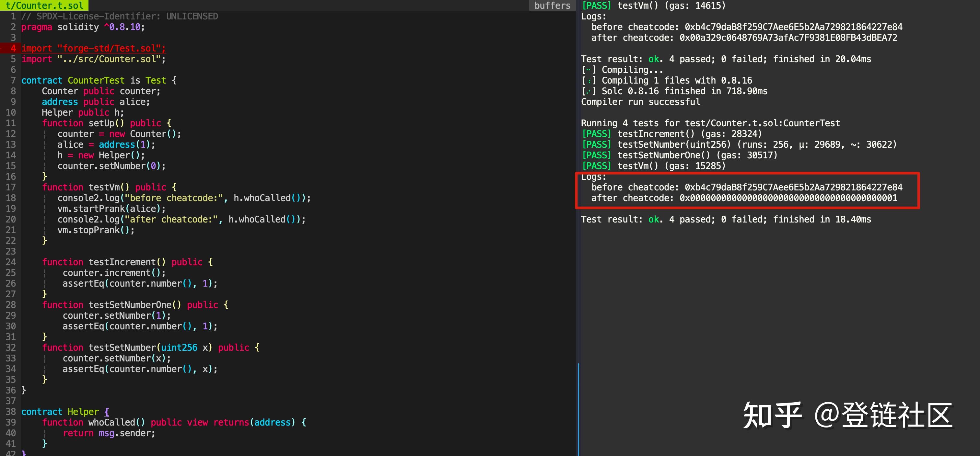Viewport: 980px width, 456px height.
Task: Click the PASS badge for testSetNumberOne
Action: click(597, 155)
